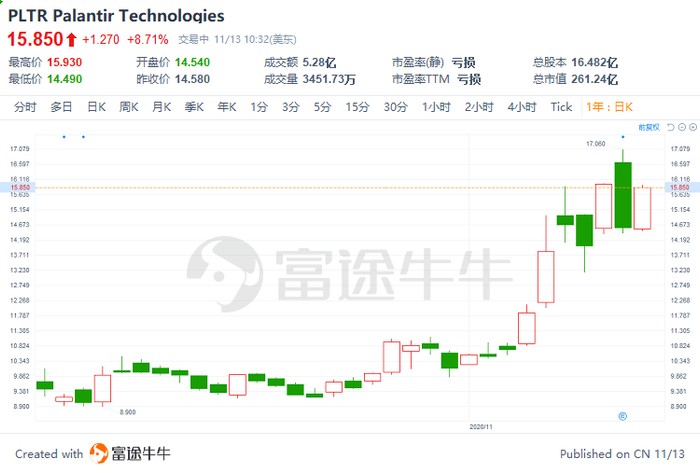Select the 年K chart tab
This screenshot has width=700, height=473.
pos(227,107)
